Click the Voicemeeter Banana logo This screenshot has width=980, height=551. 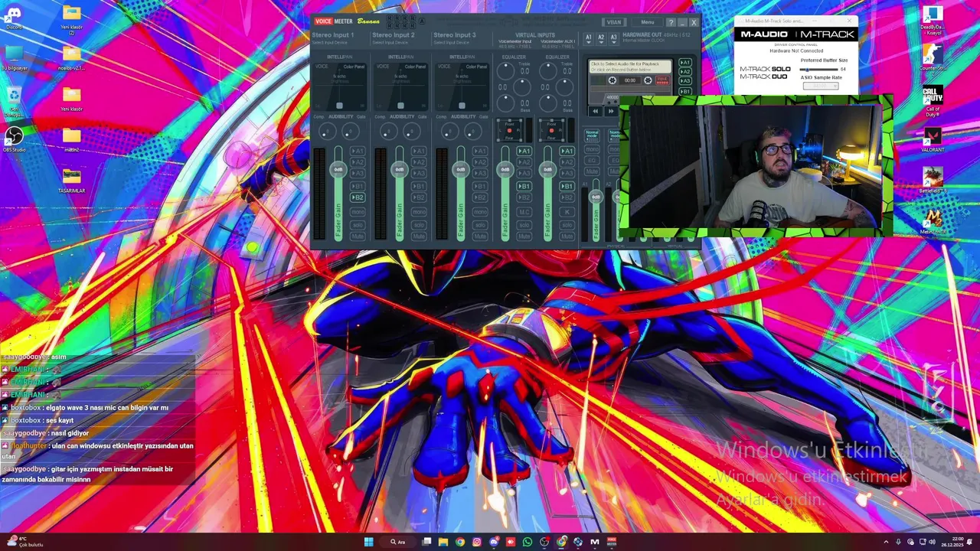(346, 21)
